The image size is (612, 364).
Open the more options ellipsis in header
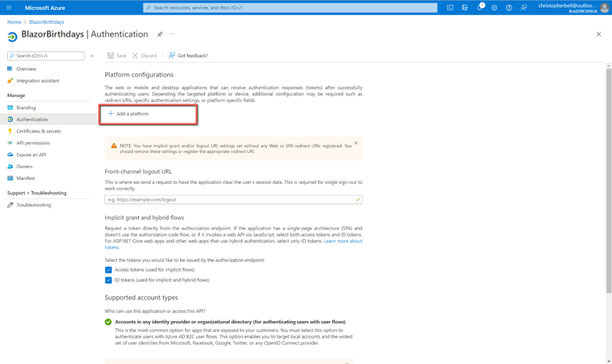(x=171, y=34)
